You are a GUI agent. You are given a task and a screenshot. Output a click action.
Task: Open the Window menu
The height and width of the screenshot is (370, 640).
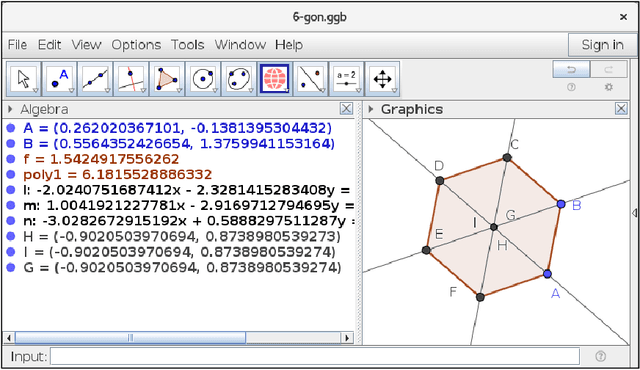240,45
